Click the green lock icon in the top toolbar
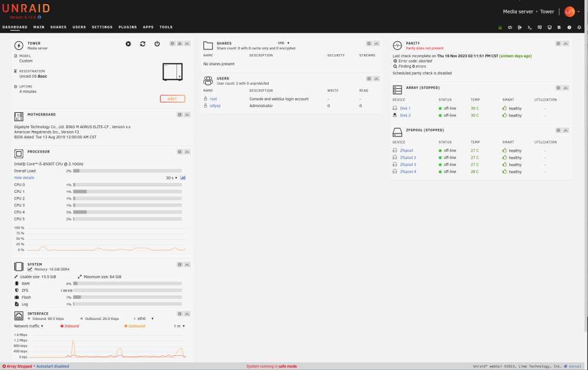 coord(500,28)
